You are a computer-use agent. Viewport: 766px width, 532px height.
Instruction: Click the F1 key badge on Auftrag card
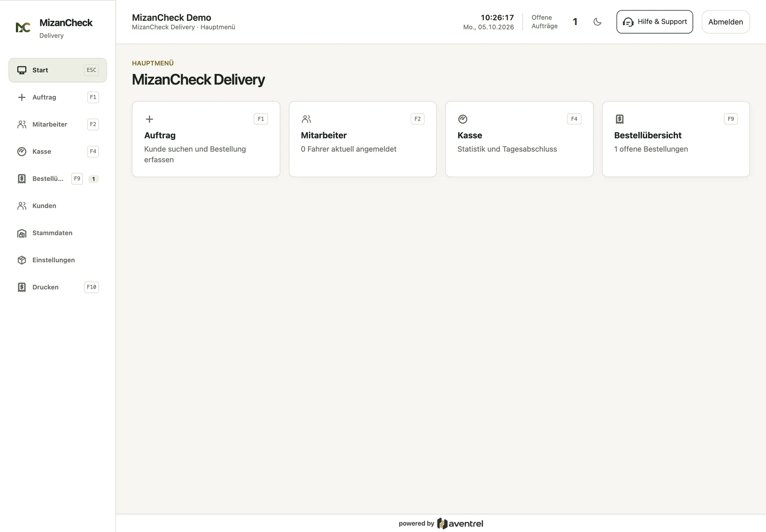pos(261,119)
